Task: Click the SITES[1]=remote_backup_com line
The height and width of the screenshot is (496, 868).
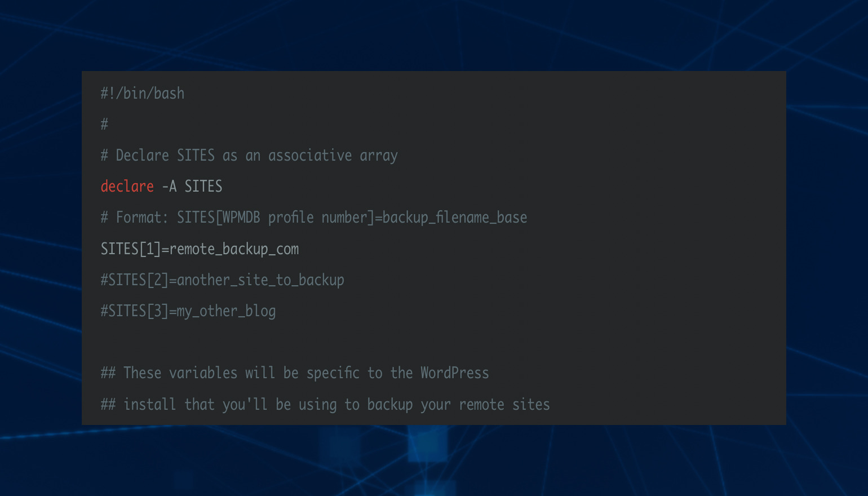Action: tap(200, 249)
